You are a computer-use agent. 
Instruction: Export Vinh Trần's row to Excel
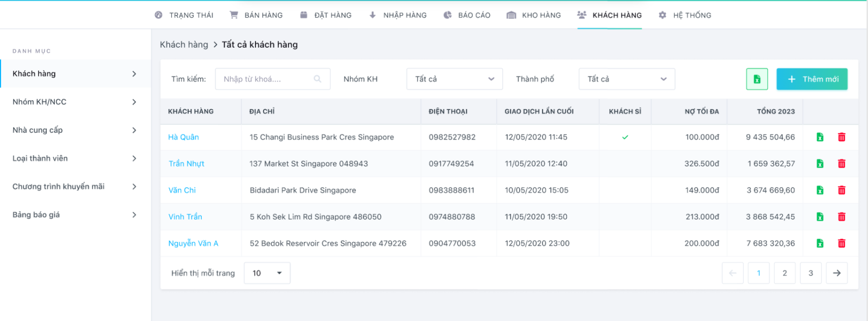pyautogui.click(x=820, y=217)
